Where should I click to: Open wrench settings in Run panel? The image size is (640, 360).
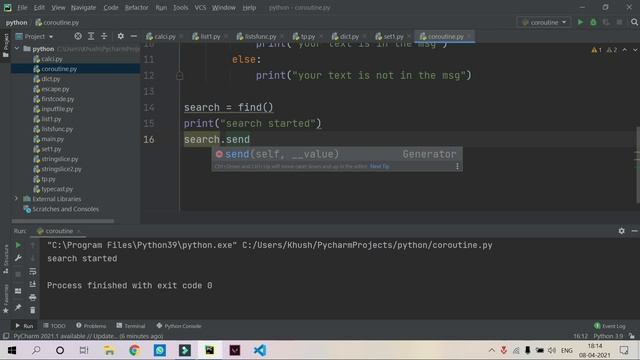tap(18, 258)
